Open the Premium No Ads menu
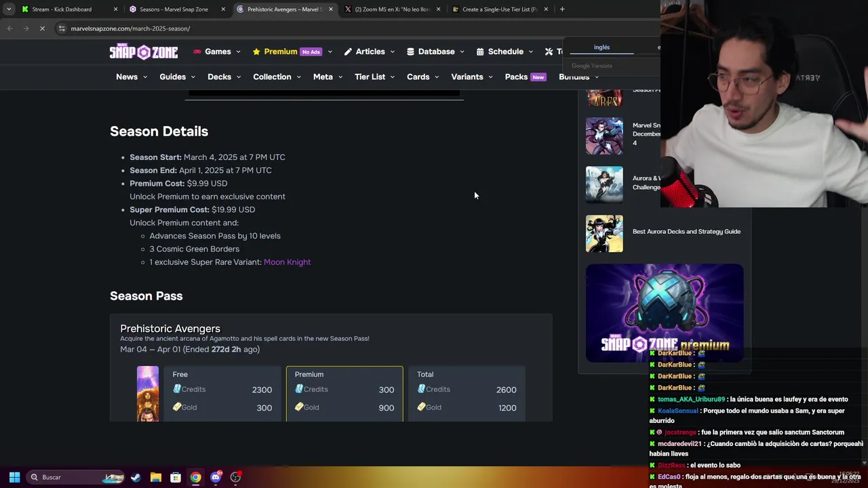This screenshot has height=488, width=868. click(292, 52)
